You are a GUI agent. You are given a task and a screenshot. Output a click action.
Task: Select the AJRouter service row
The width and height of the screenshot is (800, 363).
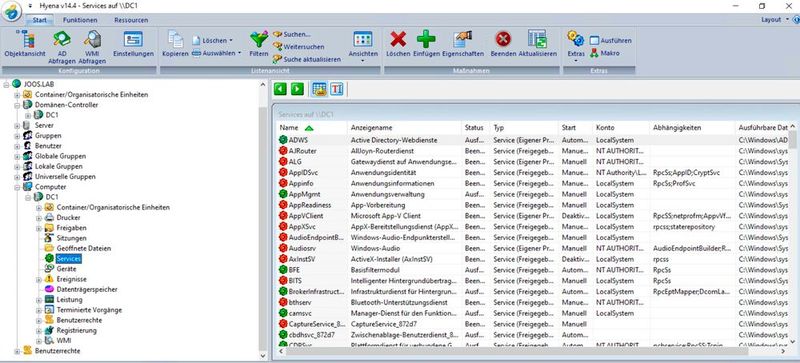(533, 151)
